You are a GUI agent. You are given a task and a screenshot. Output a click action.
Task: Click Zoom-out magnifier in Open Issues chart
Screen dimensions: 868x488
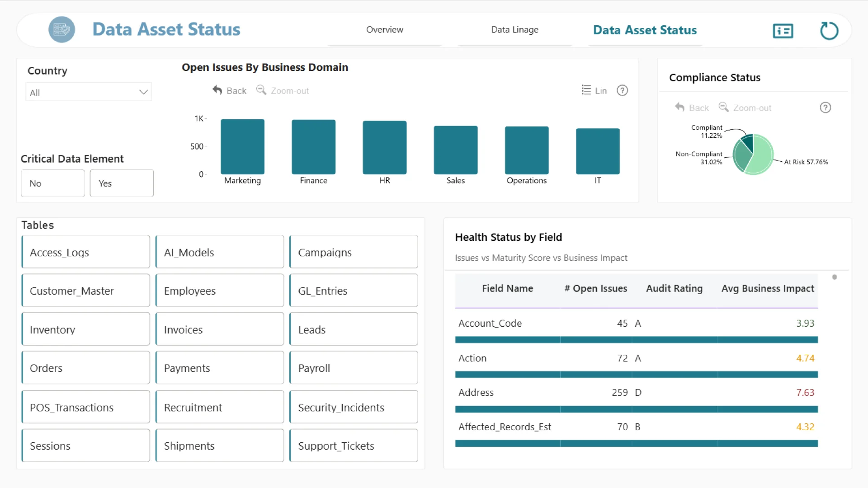(x=261, y=90)
